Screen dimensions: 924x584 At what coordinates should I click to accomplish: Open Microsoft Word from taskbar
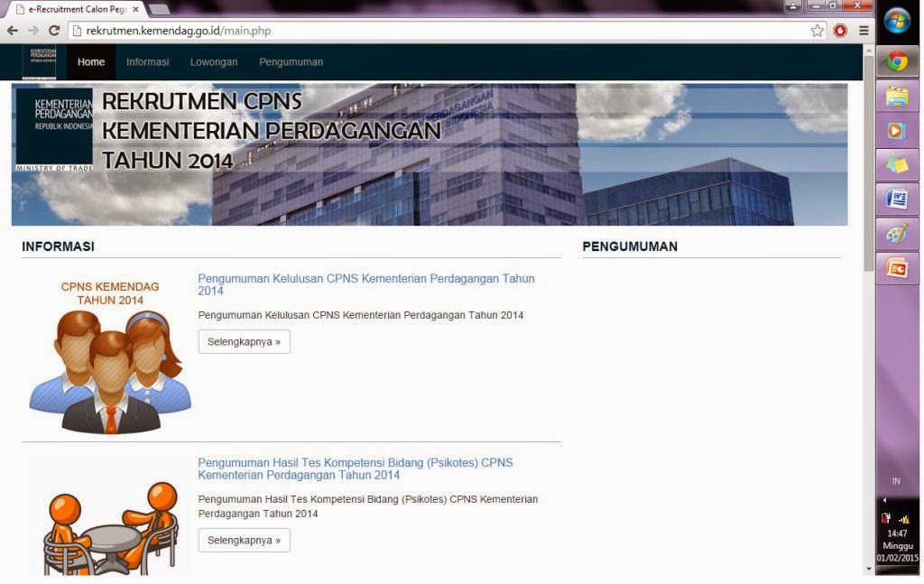pyautogui.click(x=897, y=199)
